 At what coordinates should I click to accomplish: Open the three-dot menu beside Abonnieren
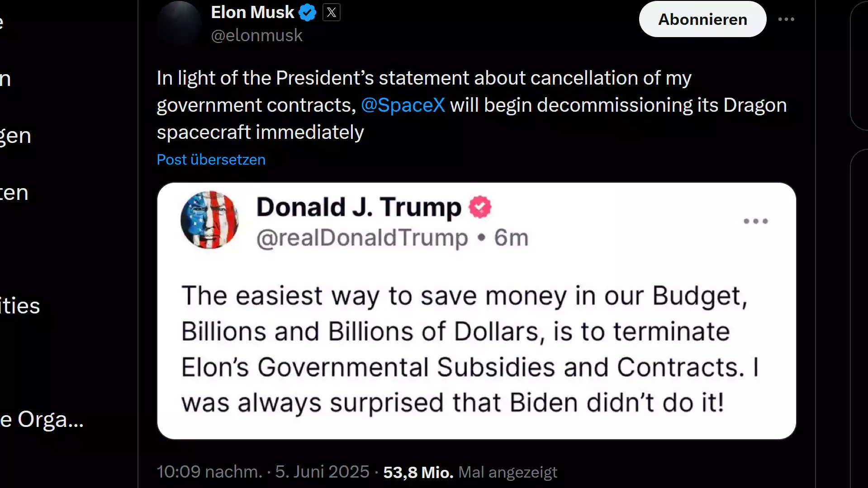click(x=786, y=19)
